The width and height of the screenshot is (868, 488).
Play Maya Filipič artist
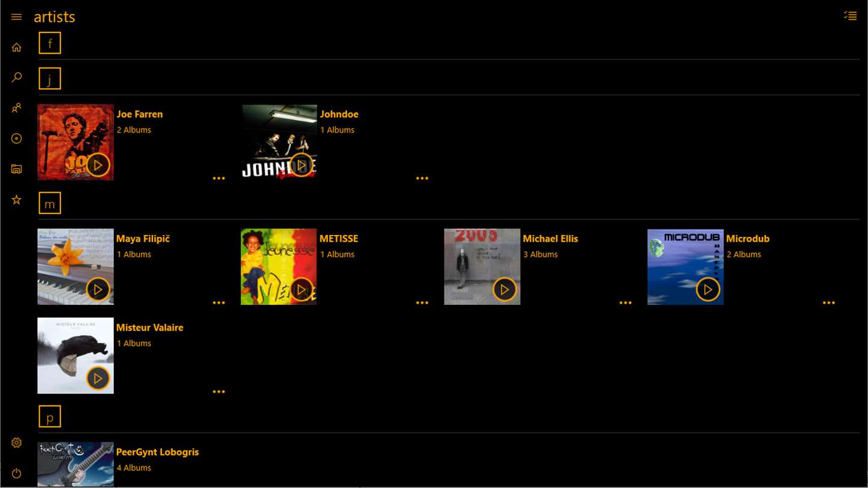click(x=98, y=290)
